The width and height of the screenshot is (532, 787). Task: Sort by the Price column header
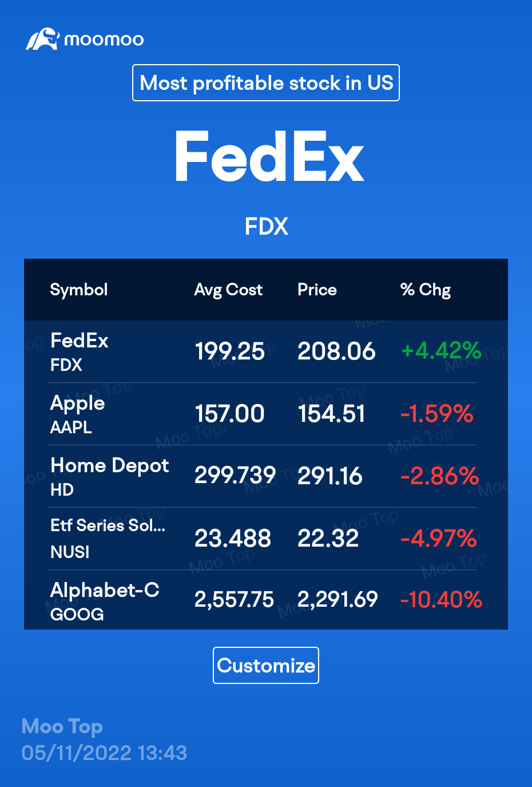click(x=317, y=290)
